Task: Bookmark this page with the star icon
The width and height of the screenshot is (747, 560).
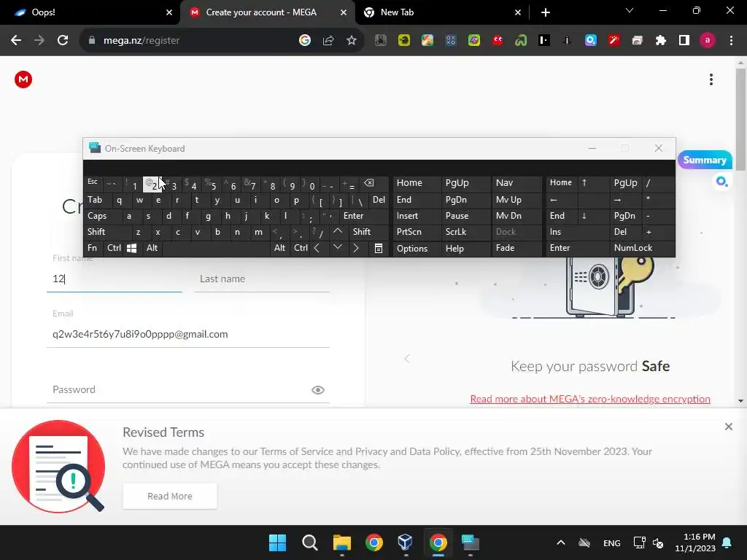Action: 352,41
